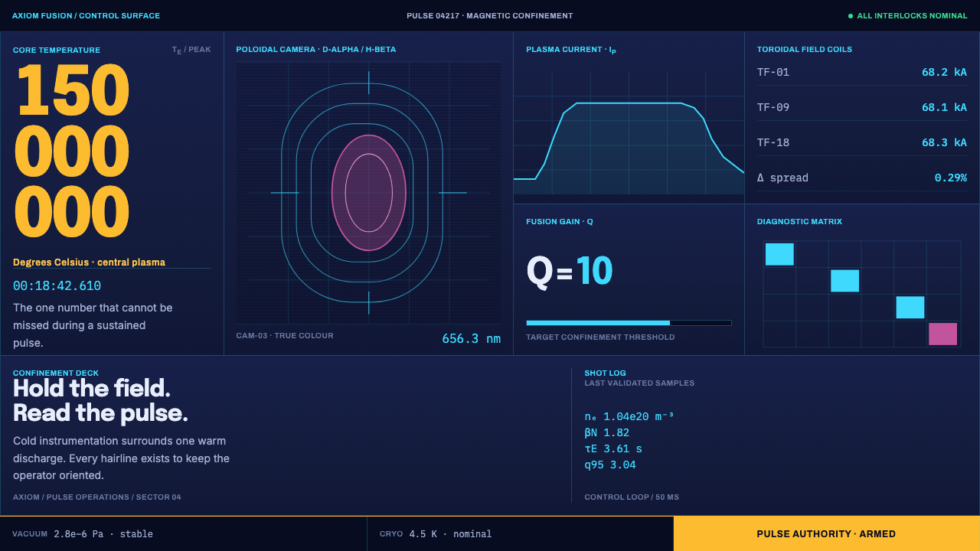Click the "CAM-03 · TRUE COLOUR" caption
The image size is (980, 551).
pyautogui.click(x=285, y=336)
